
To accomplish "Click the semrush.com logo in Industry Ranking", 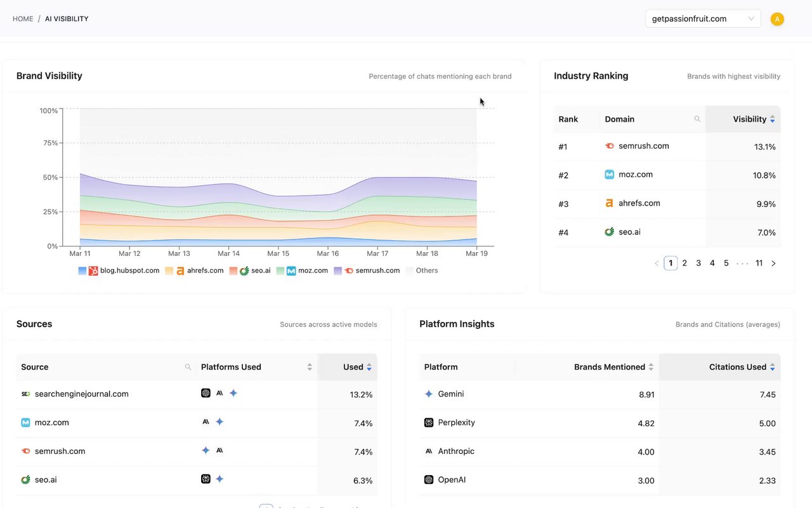I will tap(610, 146).
